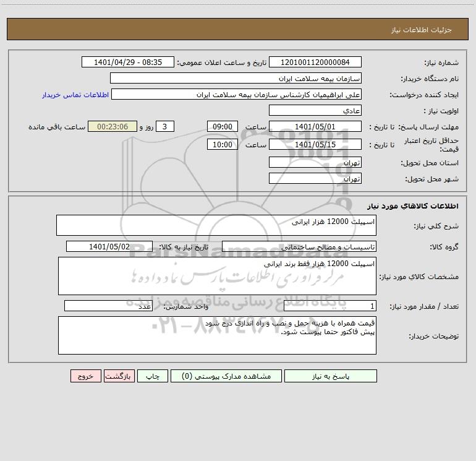
Task: Click the general description field اسپیلت 12000 هزار ایرانی
Action: click(x=216, y=225)
